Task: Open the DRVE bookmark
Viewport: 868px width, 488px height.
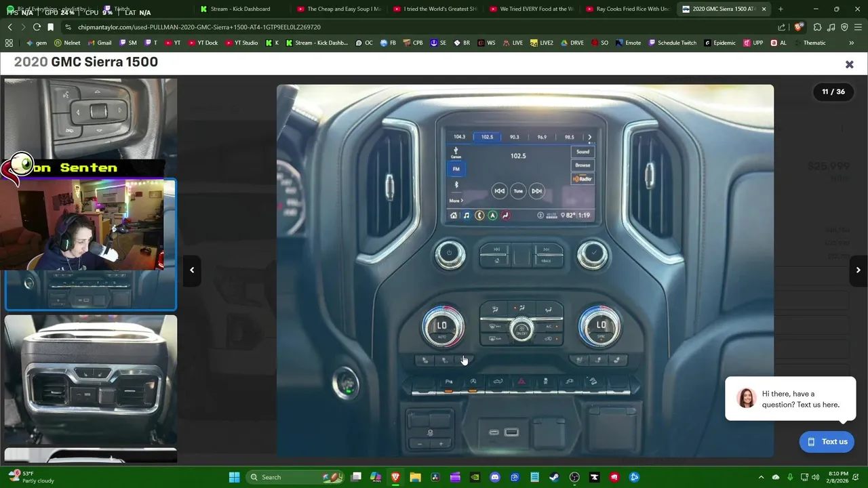Action: (x=572, y=43)
